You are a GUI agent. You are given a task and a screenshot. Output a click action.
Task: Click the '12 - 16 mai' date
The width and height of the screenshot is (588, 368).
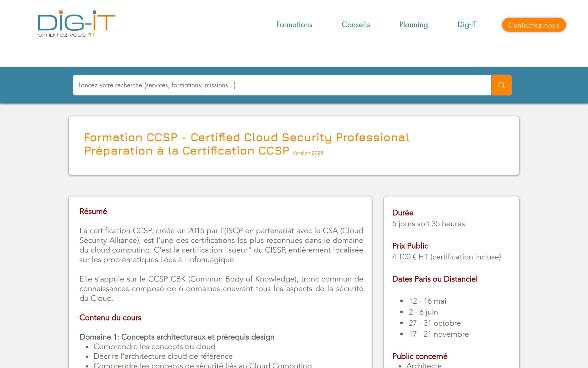click(x=427, y=301)
